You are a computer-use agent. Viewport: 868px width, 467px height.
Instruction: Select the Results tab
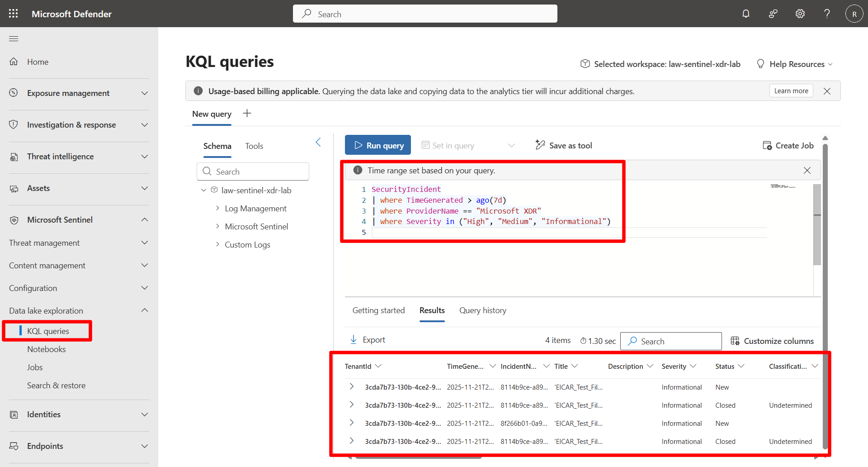(432, 310)
